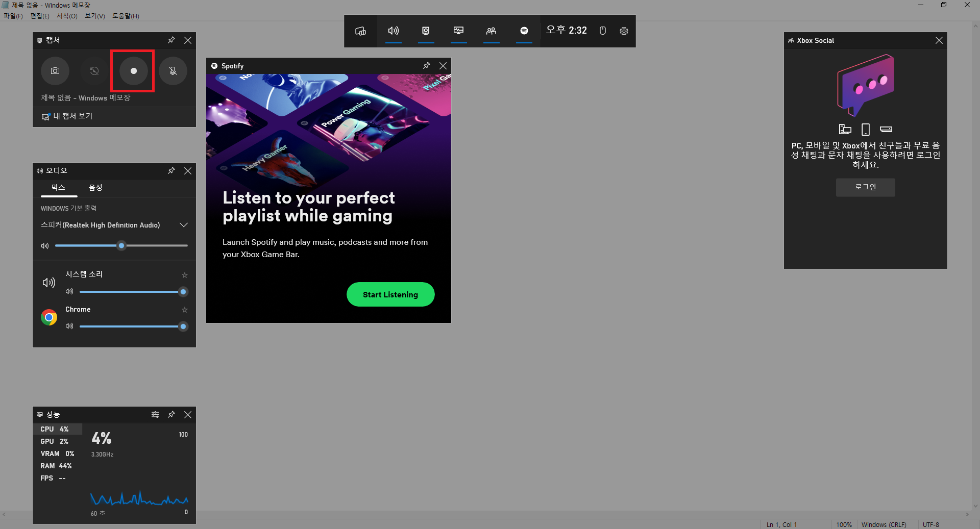Viewport: 980px width, 529px height.
Task: Close the 오디오 widget
Action: (188, 171)
